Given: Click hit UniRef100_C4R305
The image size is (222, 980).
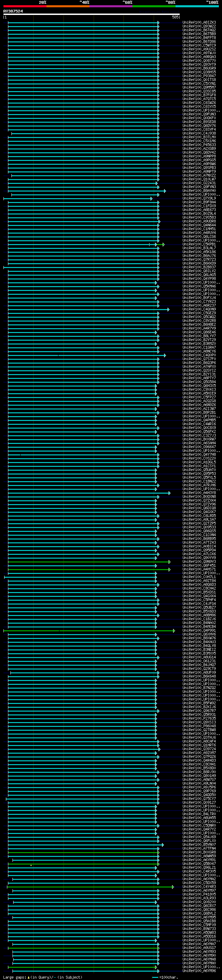Looking at the screenshot, I should tap(199, 871).
